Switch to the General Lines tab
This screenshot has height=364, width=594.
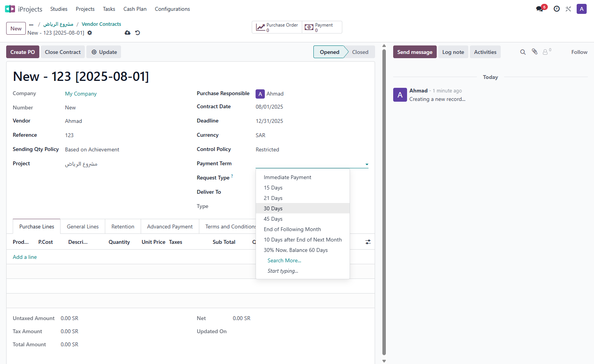83,226
